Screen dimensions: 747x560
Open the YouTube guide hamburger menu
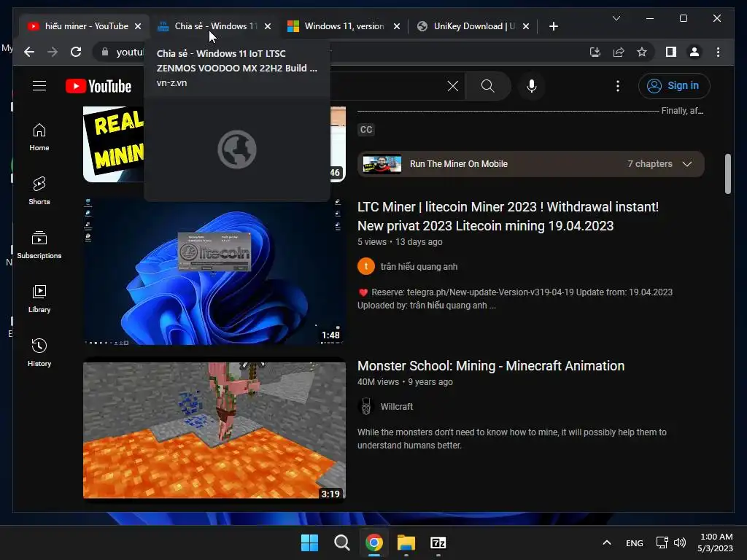(x=39, y=86)
